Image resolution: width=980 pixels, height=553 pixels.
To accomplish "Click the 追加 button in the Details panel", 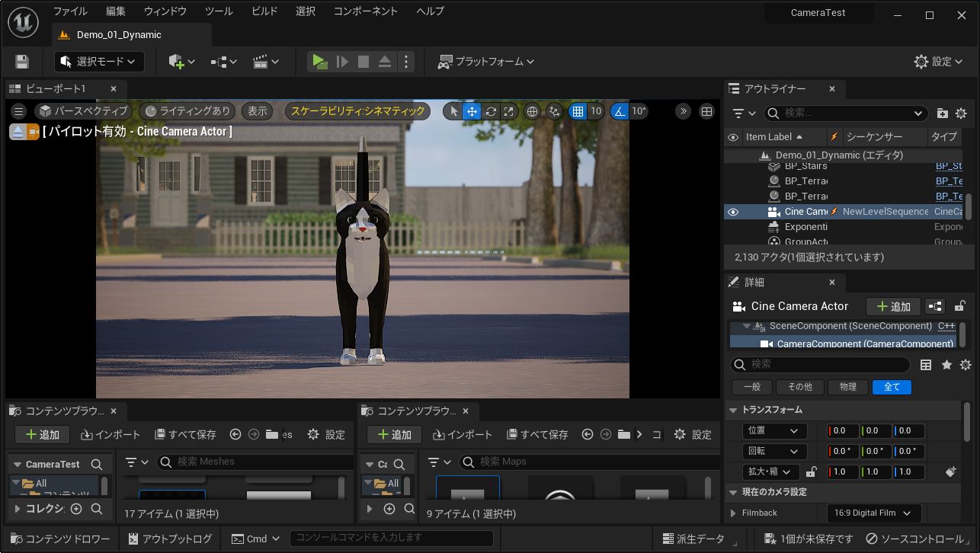I will click(x=892, y=306).
